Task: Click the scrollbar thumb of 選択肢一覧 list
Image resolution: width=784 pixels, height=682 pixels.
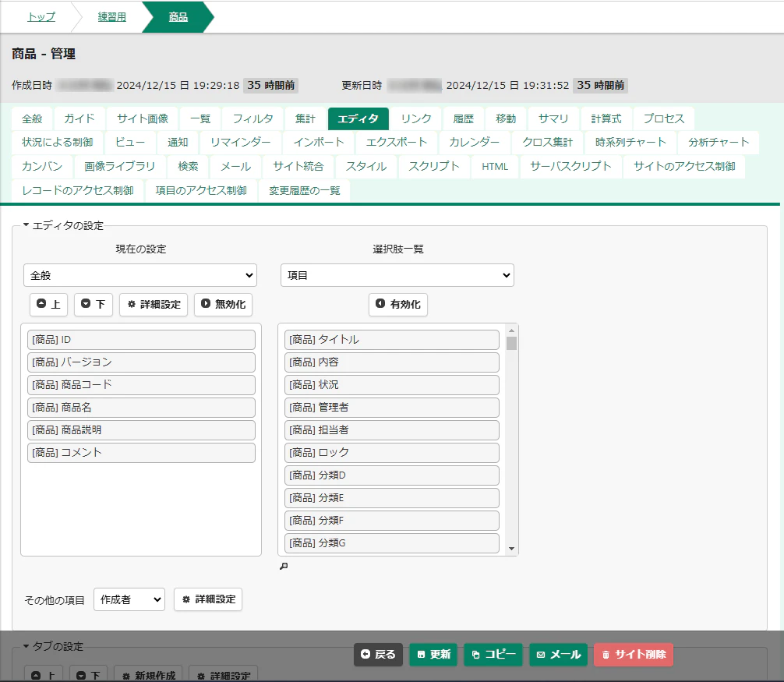Action: click(511, 344)
